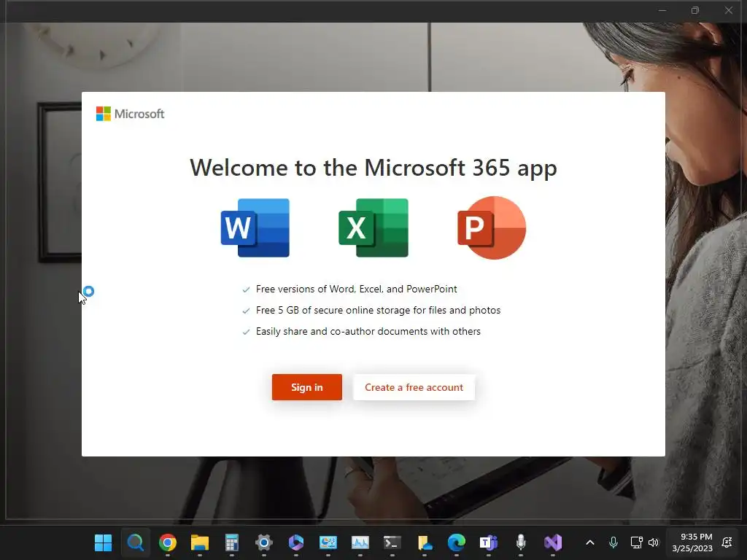The image size is (747, 560).
Task: Show hidden system tray icons
Action: point(589,542)
